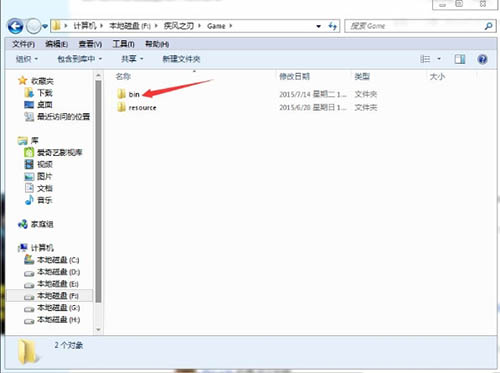Open 最近访问的位置 in favorites
This screenshot has height=373, width=500.
[x=57, y=116]
